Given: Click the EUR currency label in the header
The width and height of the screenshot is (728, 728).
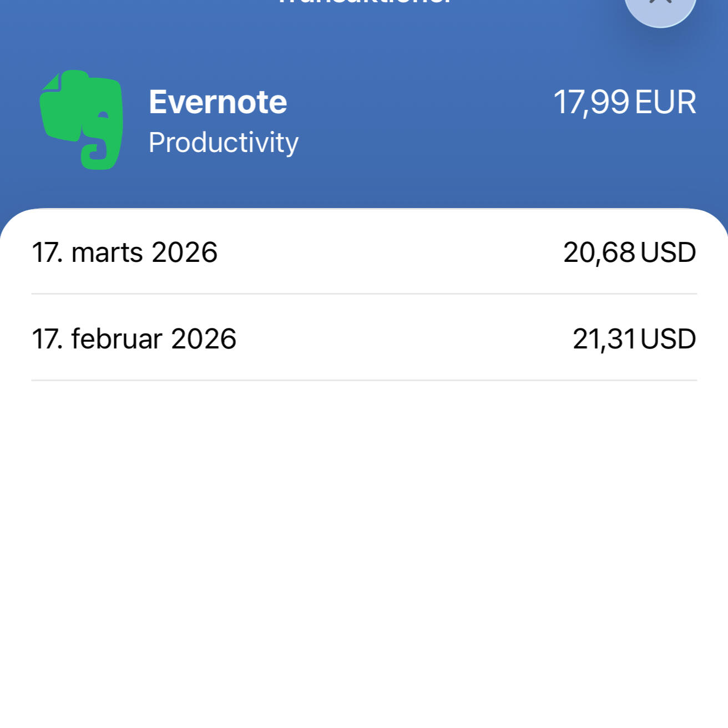Looking at the screenshot, I should [x=665, y=102].
